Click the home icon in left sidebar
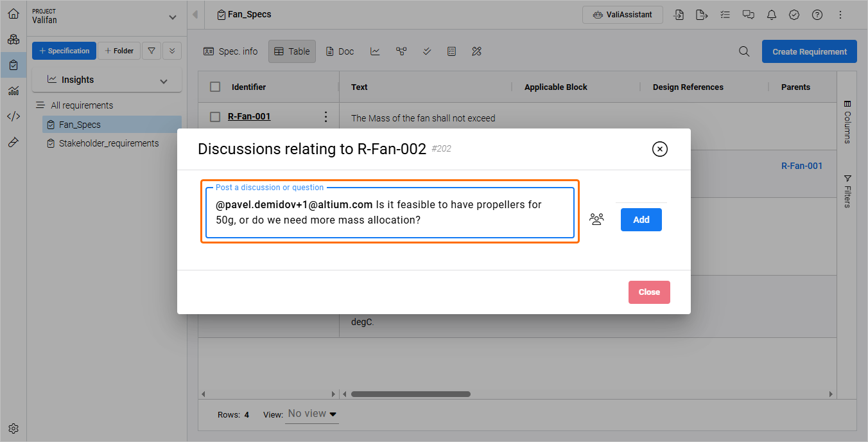The image size is (868, 442). point(13,13)
